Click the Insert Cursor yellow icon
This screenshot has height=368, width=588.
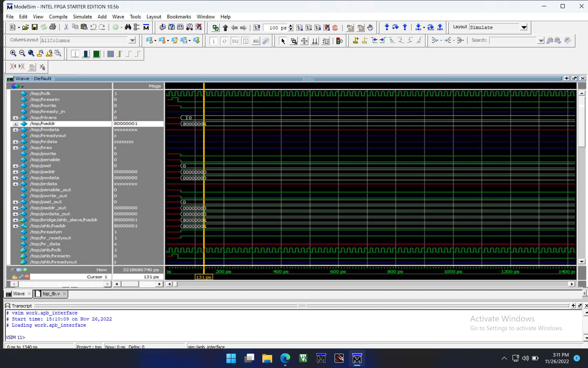tap(356, 40)
